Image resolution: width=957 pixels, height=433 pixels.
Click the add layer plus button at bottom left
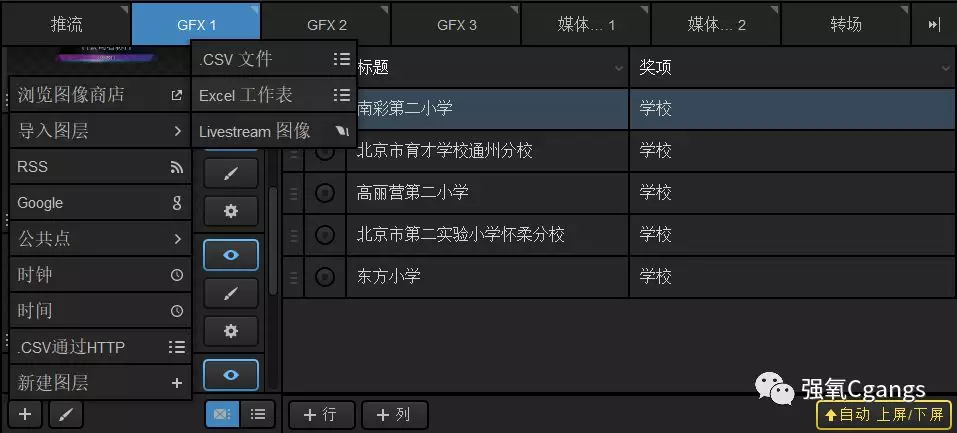(25, 414)
